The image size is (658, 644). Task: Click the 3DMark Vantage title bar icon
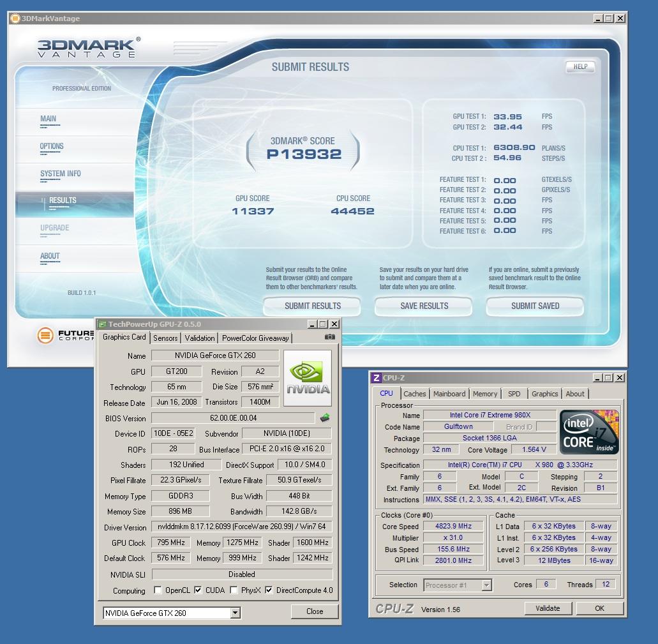point(15,19)
